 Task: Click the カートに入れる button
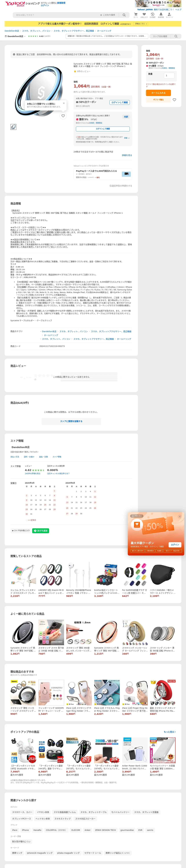point(158,93)
